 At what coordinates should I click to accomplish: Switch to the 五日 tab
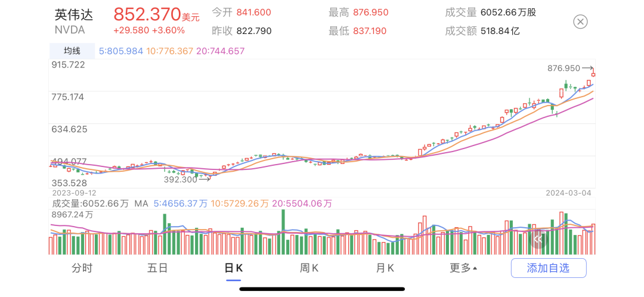(x=157, y=268)
